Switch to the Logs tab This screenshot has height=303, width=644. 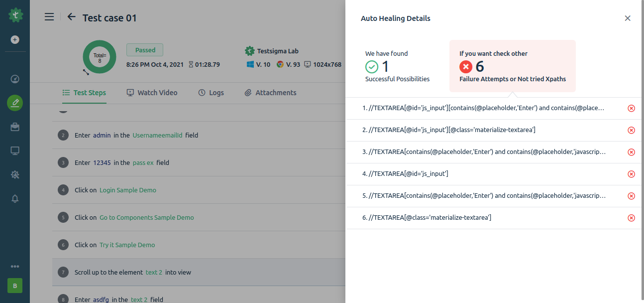pos(211,93)
